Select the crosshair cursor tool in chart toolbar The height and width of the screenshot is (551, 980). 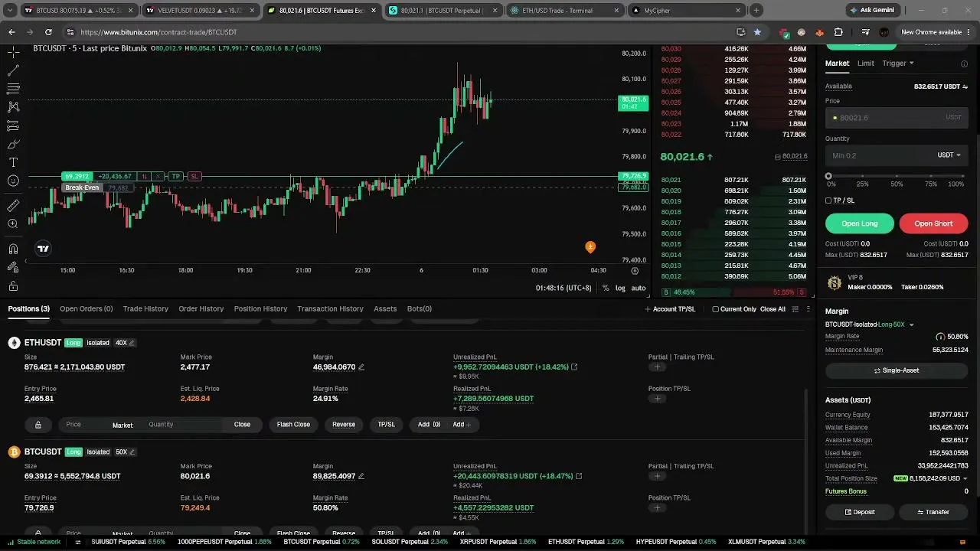coord(13,52)
